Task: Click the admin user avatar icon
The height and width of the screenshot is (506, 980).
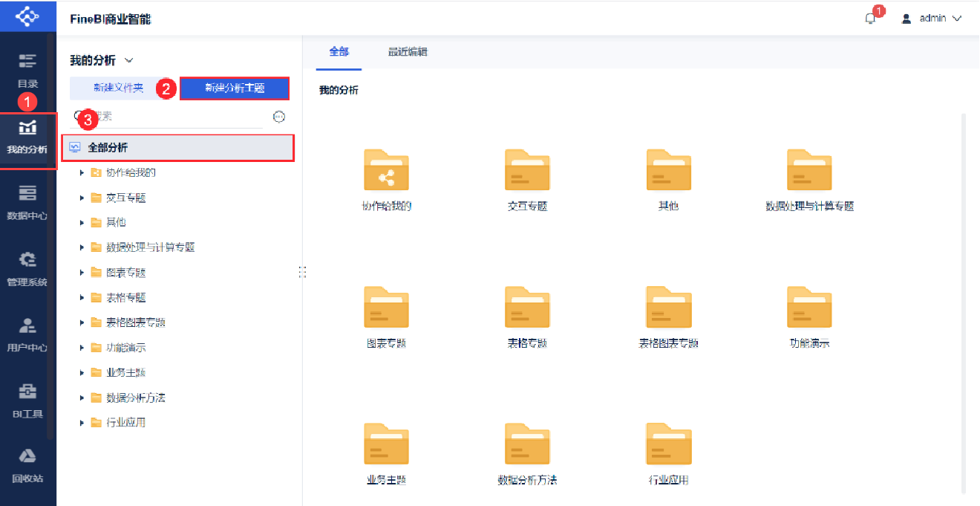Action: click(x=906, y=19)
